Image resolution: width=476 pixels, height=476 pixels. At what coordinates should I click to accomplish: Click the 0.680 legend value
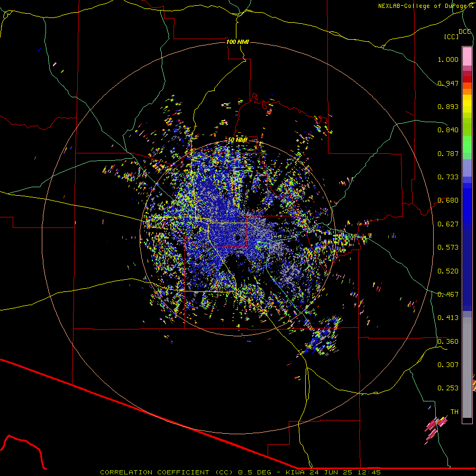point(448,200)
